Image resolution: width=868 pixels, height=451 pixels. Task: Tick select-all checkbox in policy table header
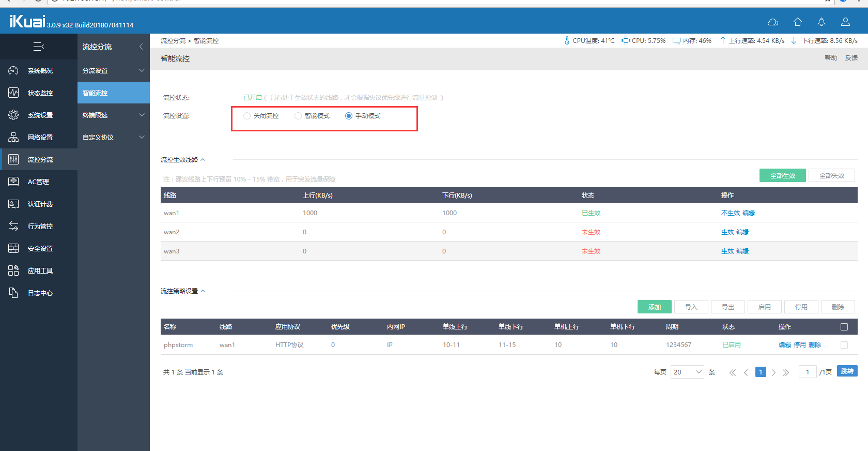[x=844, y=327]
